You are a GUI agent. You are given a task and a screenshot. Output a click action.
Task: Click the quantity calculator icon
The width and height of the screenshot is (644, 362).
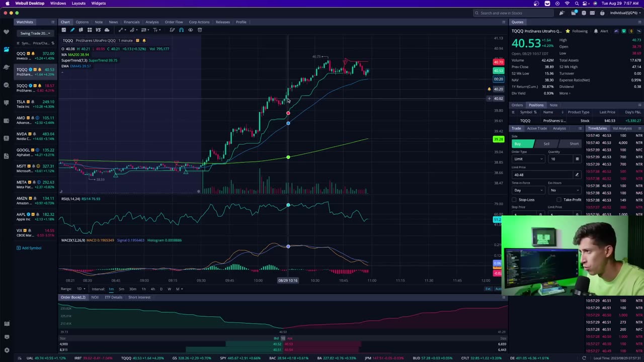coord(577,159)
